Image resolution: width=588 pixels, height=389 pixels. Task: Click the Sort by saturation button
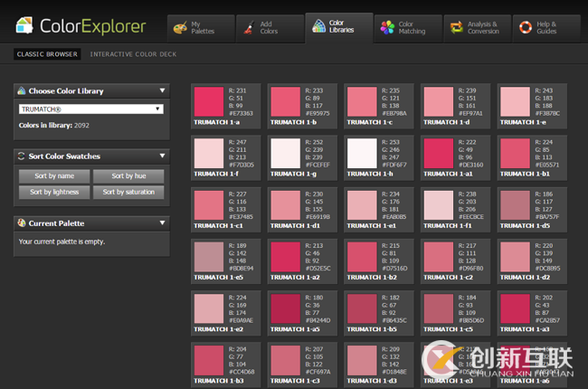click(128, 192)
